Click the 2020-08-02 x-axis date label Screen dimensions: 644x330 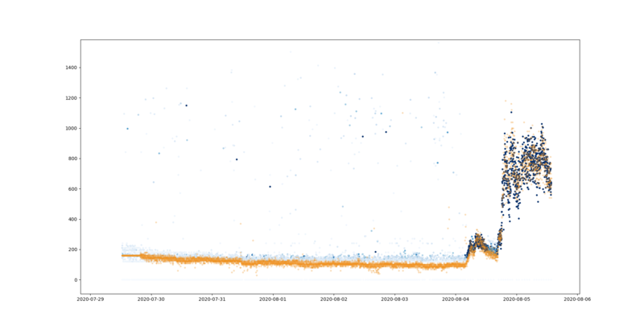click(x=333, y=299)
